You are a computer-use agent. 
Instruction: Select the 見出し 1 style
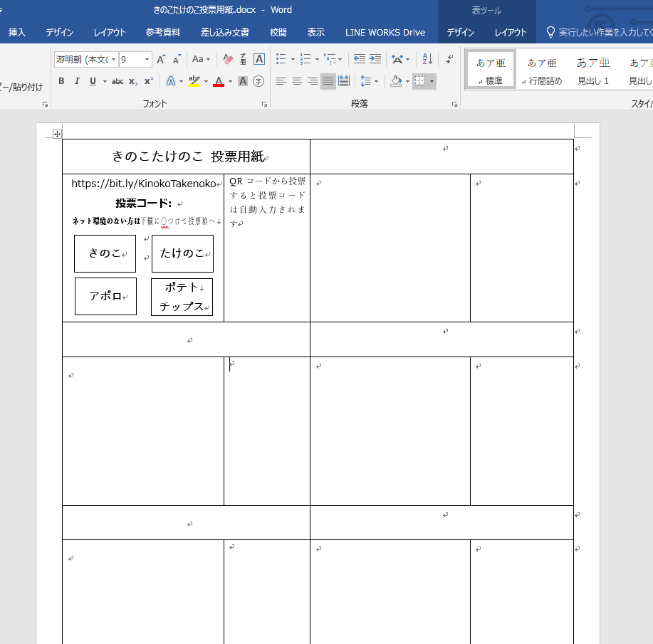coord(593,69)
